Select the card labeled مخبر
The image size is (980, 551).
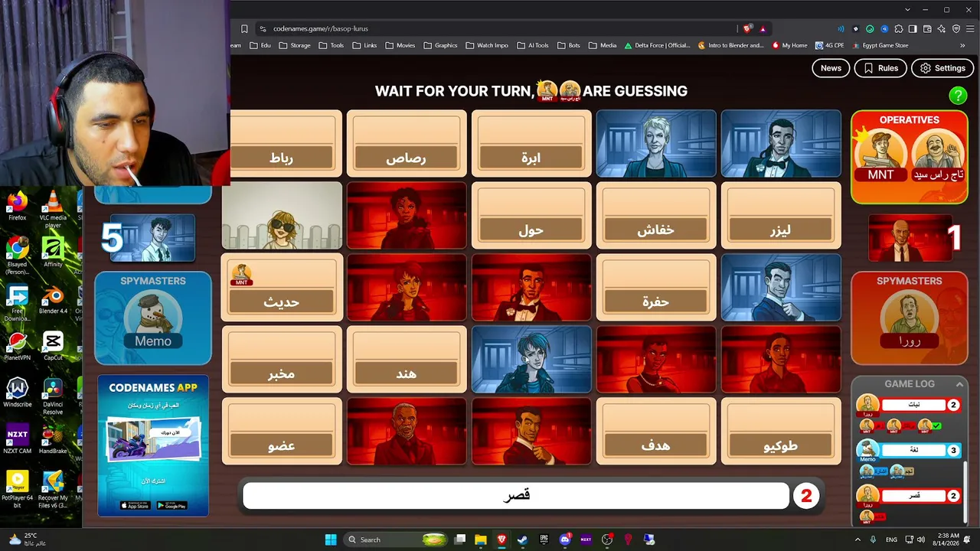coord(282,360)
